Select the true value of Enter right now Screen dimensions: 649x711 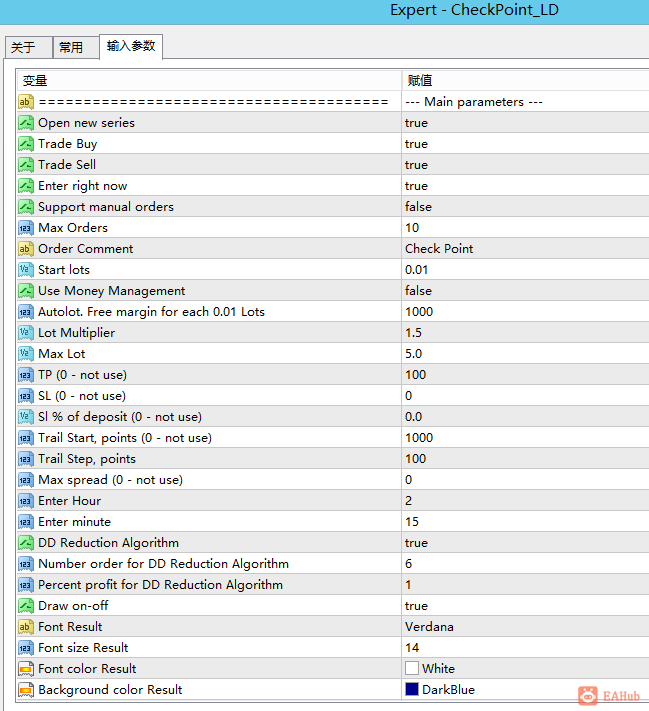(x=416, y=186)
